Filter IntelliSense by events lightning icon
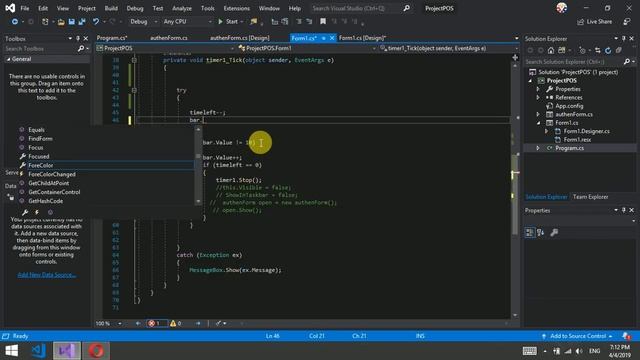Screen dimensions: 640x360 [37, 212]
